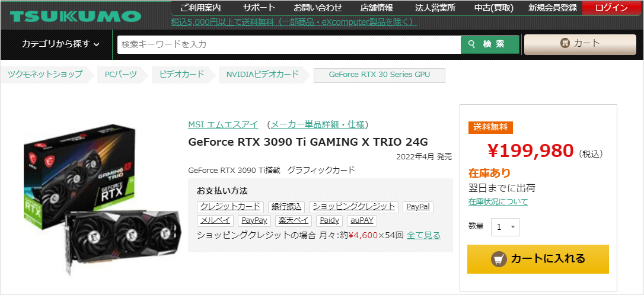Click the product image of RTX 3090 Ti

[x=101, y=200]
